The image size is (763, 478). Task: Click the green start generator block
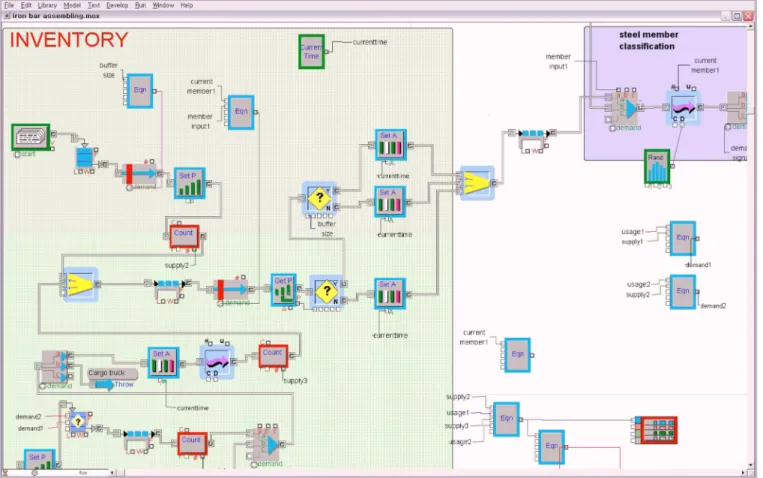31,137
